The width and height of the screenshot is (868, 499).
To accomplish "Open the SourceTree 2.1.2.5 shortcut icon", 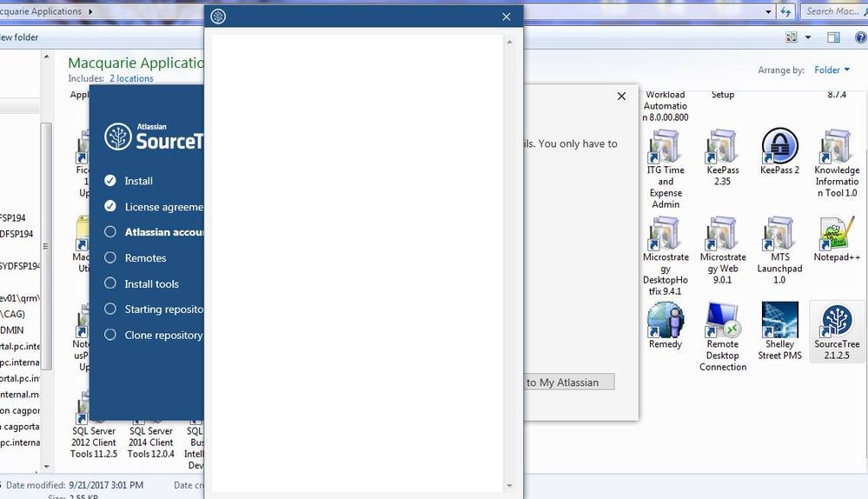I will 837,321.
